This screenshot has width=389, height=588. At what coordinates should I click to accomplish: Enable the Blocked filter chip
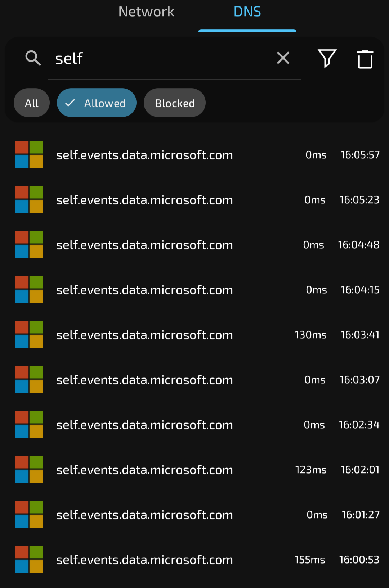click(x=174, y=103)
